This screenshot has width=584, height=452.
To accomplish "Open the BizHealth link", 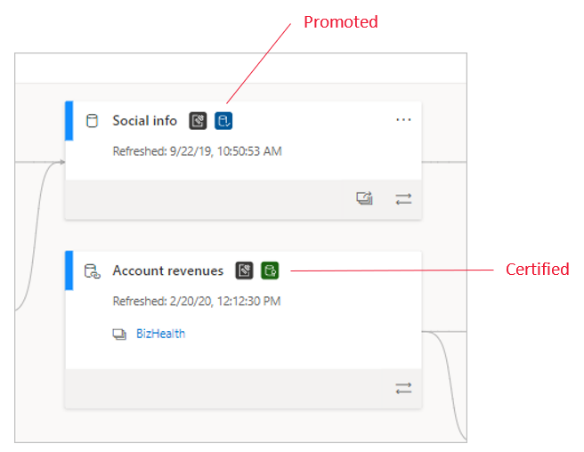I will click(x=161, y=334).
